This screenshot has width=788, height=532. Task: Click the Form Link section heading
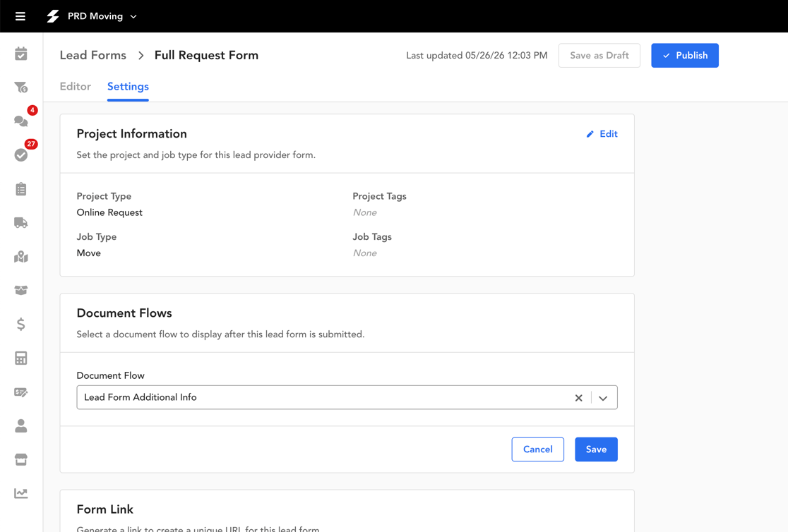click(x=105, y=509)
